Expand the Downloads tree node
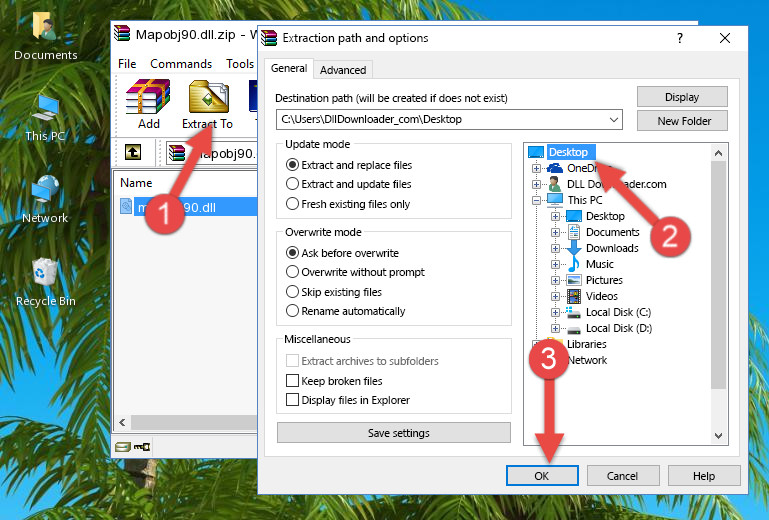This screenshot has height=520, width=769. pyautogui.click(x=555, y=248)
